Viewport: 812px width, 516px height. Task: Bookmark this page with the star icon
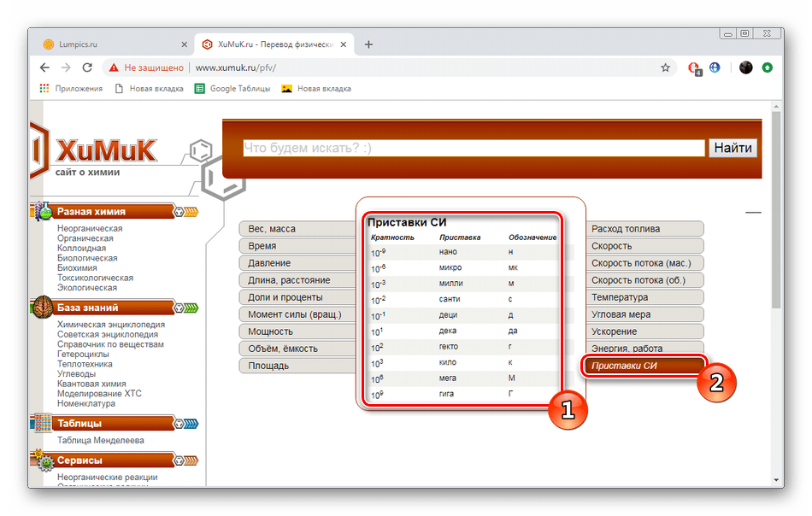(x=666, y=67)
